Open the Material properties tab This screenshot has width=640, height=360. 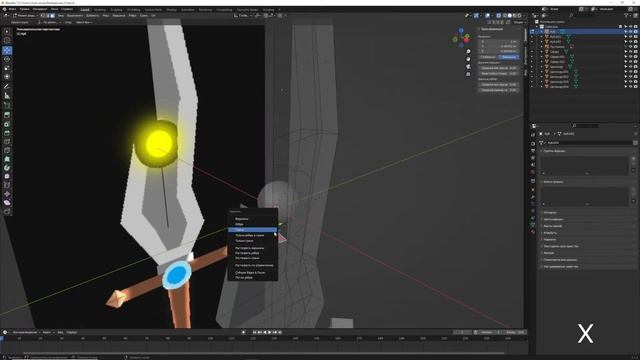coord(533,232)
